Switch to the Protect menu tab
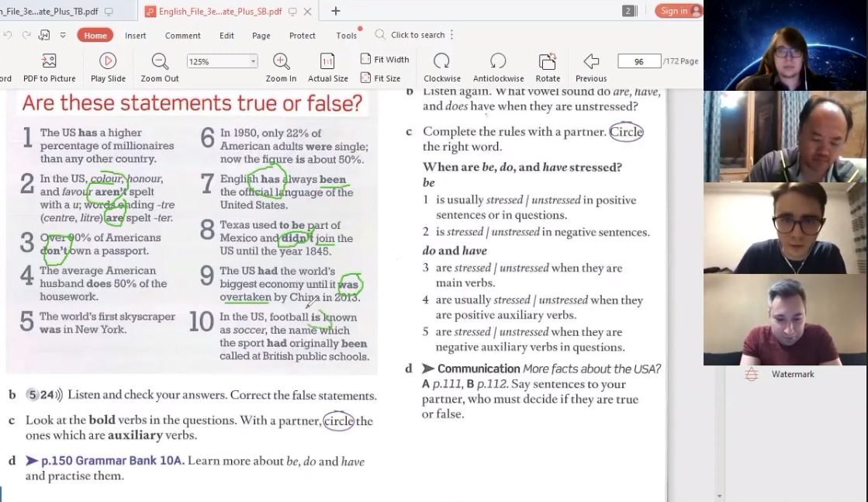The height and width of the screenshot is (502, 868). click(302, 36)
